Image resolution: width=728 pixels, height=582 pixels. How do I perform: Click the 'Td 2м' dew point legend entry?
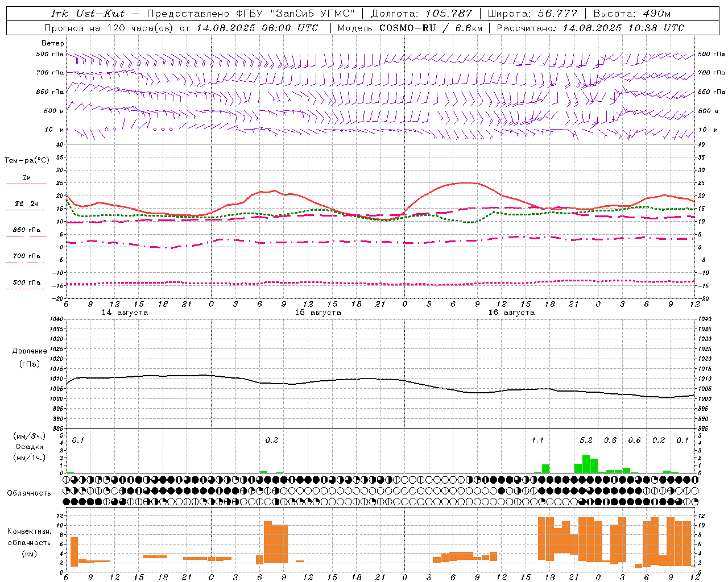[26, 203]
